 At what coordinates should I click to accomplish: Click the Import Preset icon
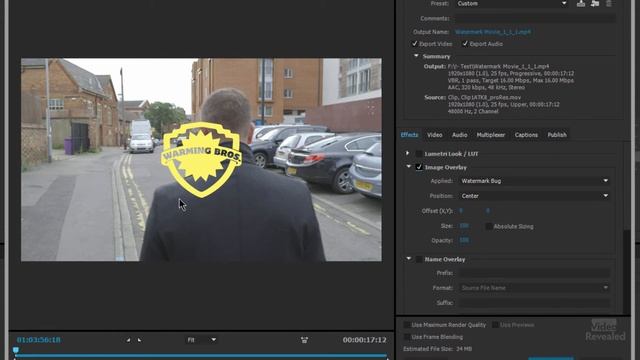coord(595,4)
